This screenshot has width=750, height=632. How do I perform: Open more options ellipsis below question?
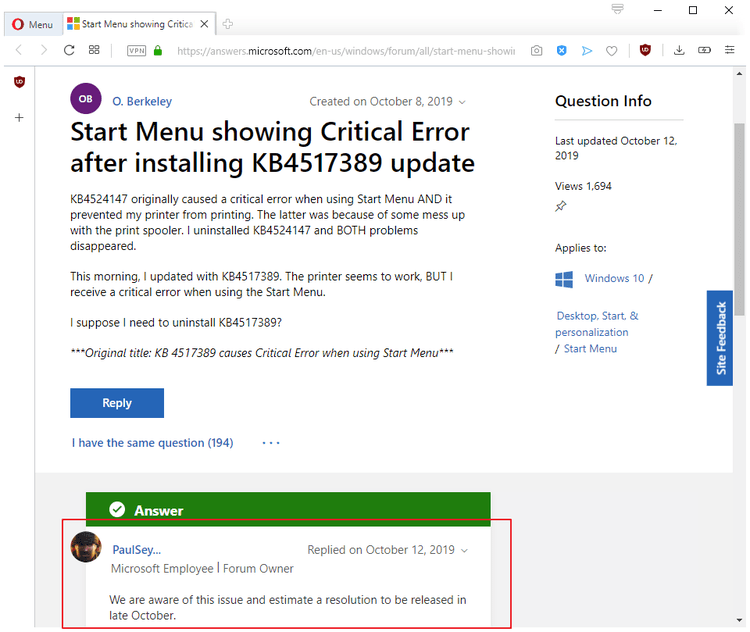271,443
